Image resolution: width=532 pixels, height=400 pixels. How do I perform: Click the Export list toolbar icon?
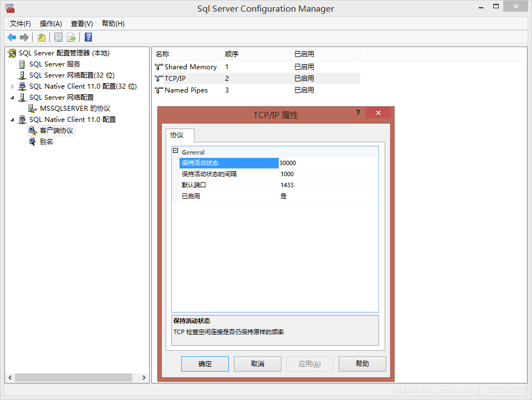point(71,37)
